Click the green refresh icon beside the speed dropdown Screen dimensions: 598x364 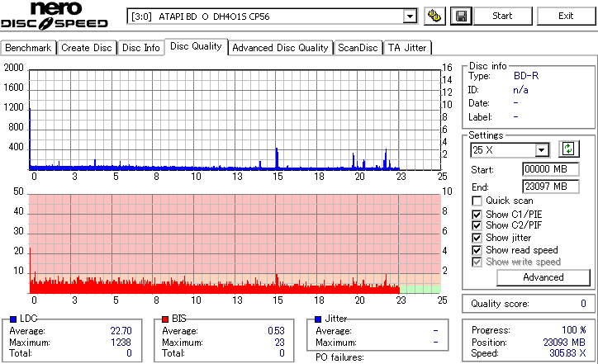point(568,149)
